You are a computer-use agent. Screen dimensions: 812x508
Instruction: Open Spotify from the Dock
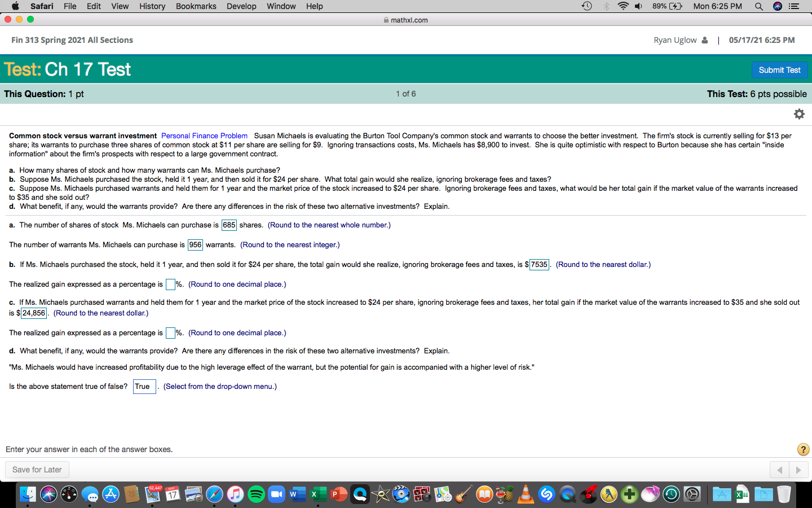pos(257,494)
